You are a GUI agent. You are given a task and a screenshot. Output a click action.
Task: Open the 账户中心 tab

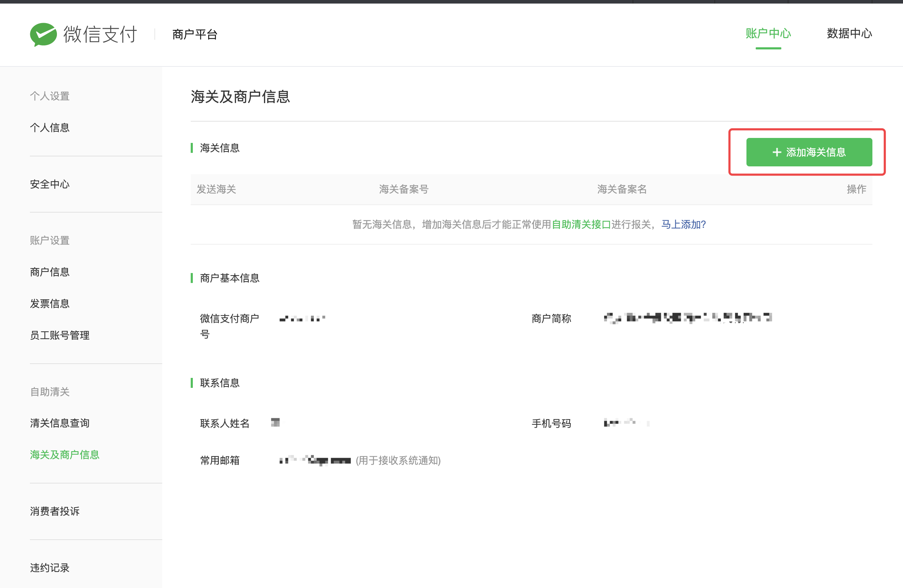(768, 33)
